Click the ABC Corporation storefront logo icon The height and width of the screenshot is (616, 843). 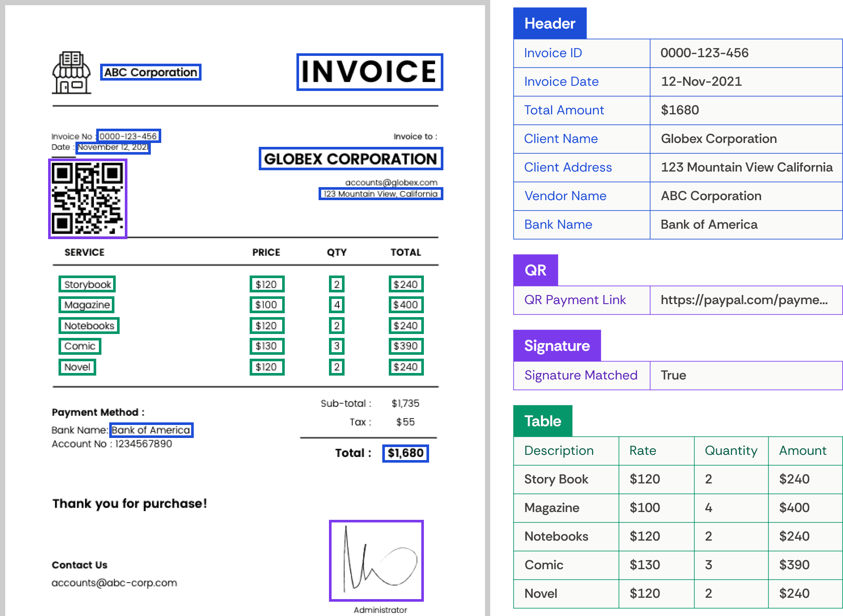72,72
